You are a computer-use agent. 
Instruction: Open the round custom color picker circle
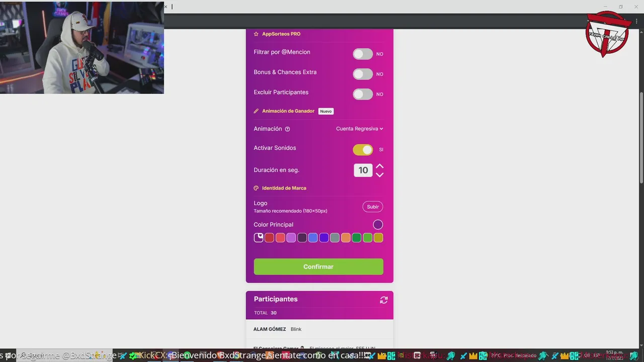click(378, 225)
